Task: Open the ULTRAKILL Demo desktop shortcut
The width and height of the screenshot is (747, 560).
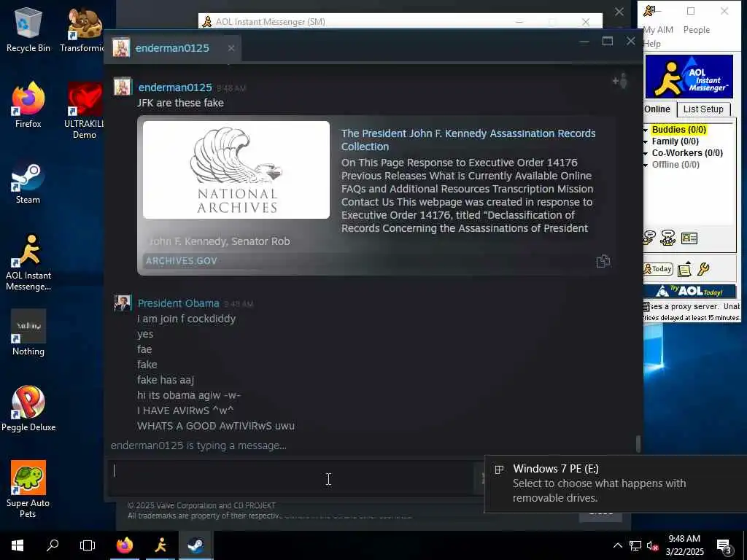Action: click(x=85, y=111)
